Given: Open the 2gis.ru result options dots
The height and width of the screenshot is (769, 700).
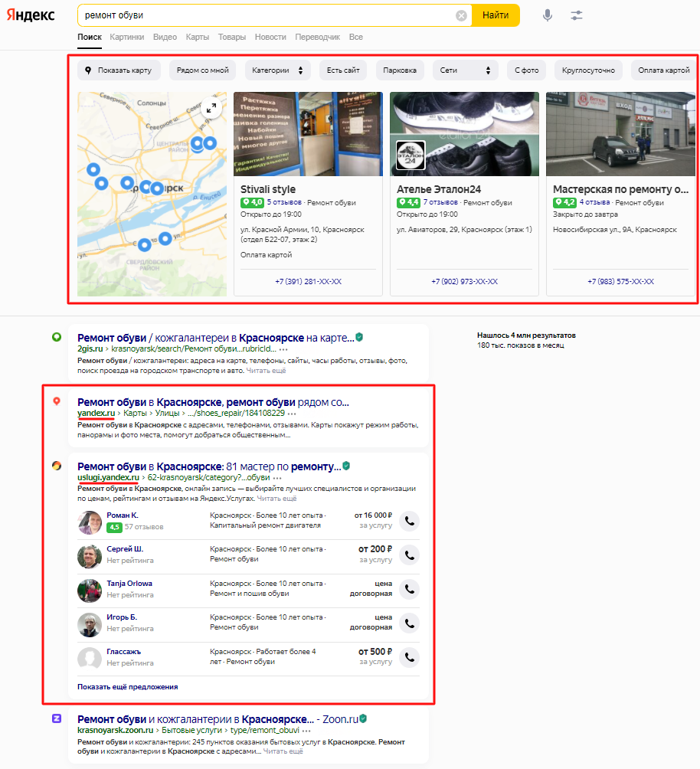Looking at the screenshot, I should coord(283,350).
